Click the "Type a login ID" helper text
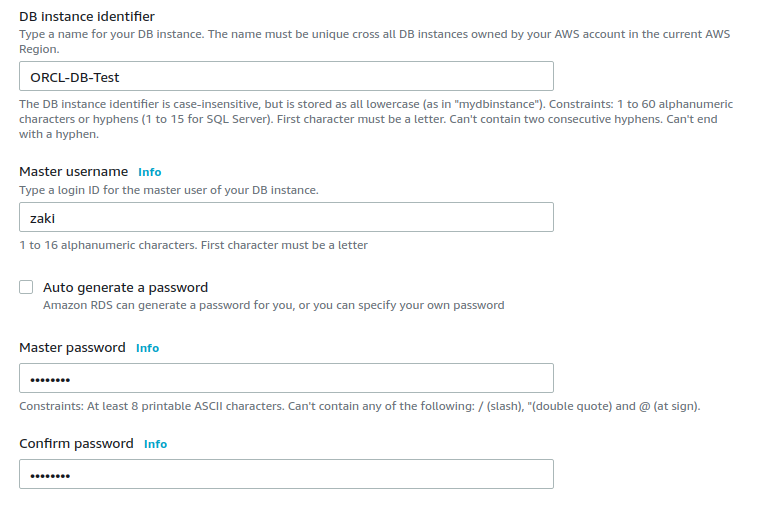759x508 pixels. tap(169, 190)
